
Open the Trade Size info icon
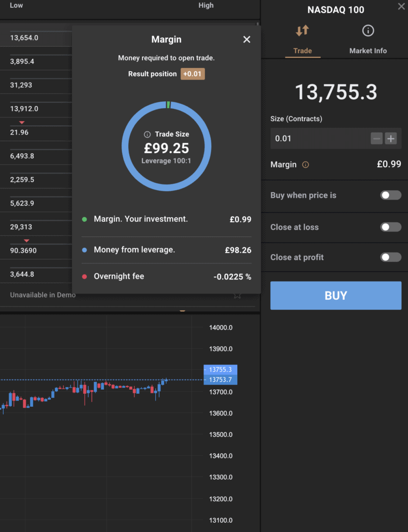[147, 135]
